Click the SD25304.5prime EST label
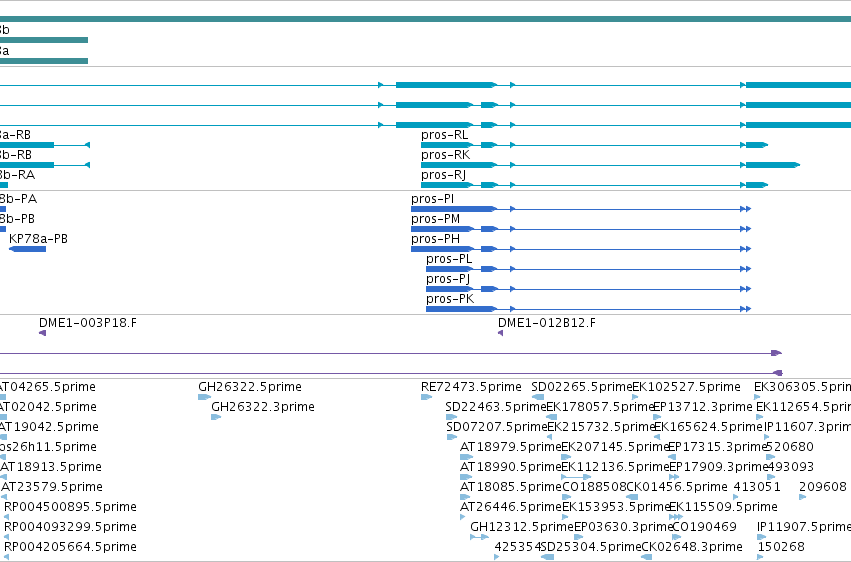Viewport: 851px width, 562px height. tap(590, 547)
